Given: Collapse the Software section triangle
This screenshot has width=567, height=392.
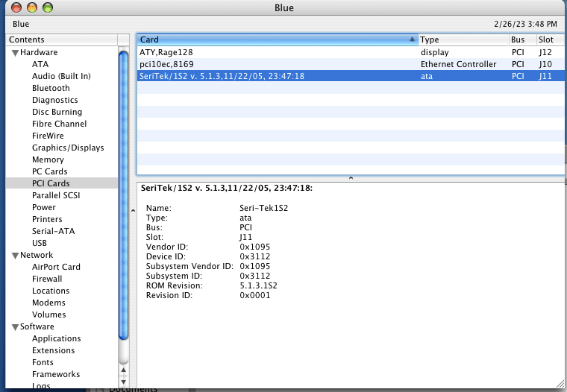Looking at the screenshot, I should (x=14, y=327).
